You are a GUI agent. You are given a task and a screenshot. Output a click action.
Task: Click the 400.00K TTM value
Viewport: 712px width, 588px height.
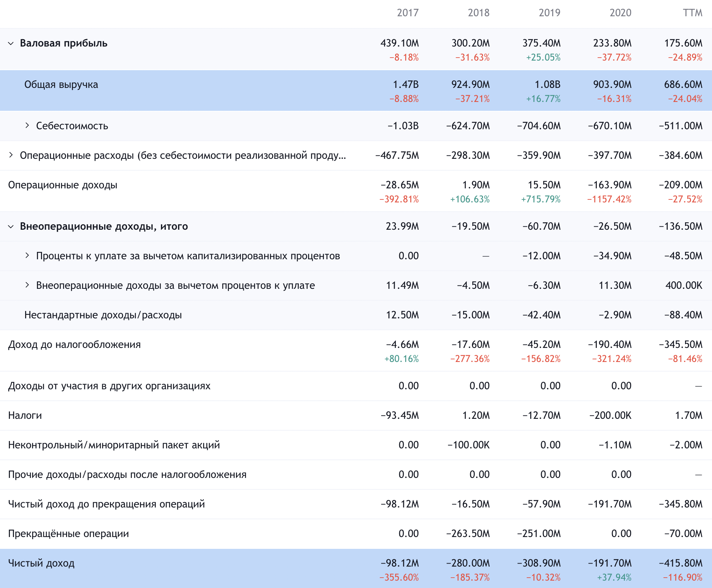pyautogui.click(x=684, y=286)
